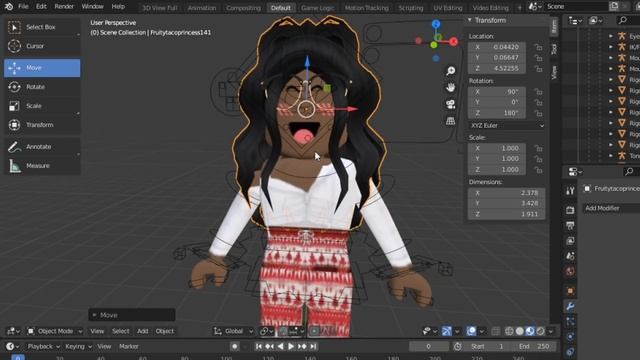This screenshot has height=360, width=640.
Task: Lock the Scale X value
Action: coord(538,148)
